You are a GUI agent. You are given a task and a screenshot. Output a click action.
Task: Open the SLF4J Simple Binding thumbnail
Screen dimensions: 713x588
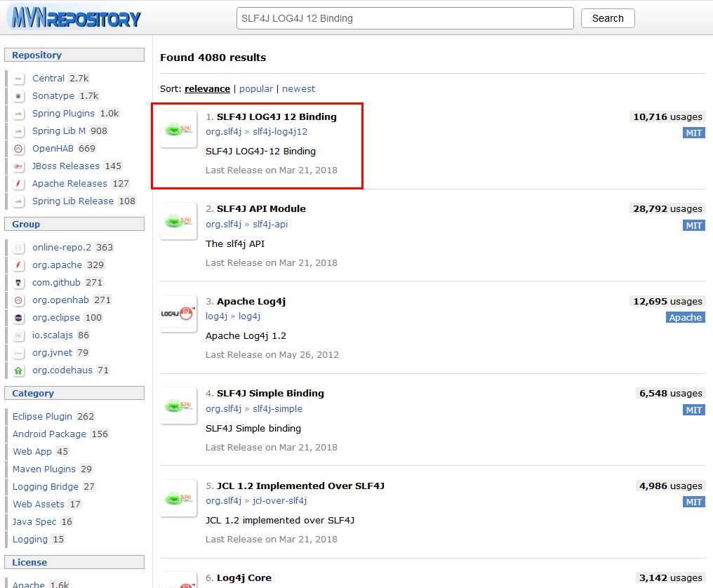[x=178, y=406]
